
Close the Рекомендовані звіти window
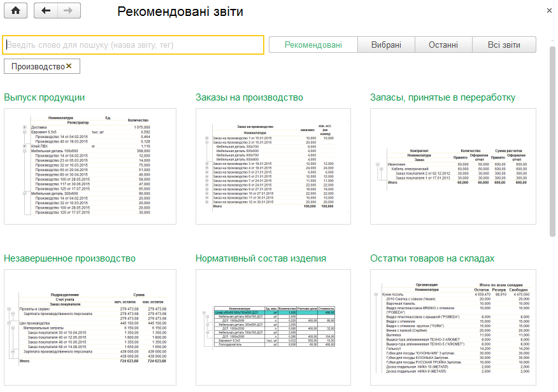pyautogui.click(x=549, y=11)
